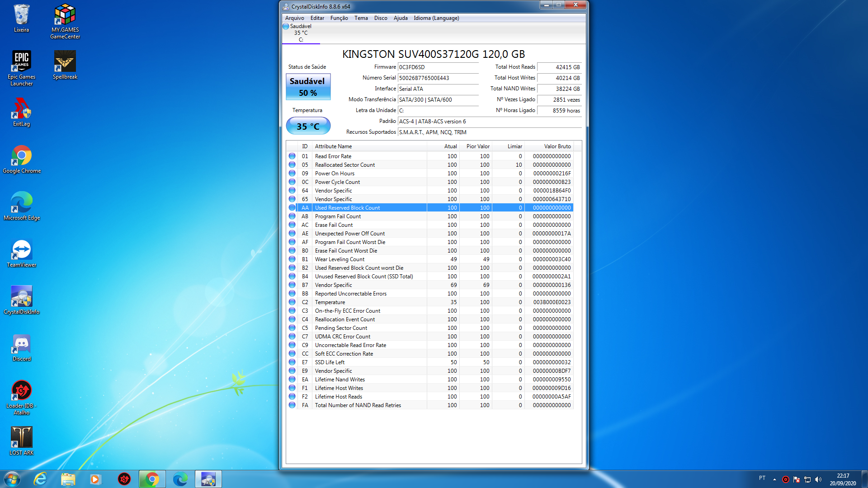This screenshot has height=488, width=868.
Task: Select the C: disk tab with Saudável status
Action: 301,33
